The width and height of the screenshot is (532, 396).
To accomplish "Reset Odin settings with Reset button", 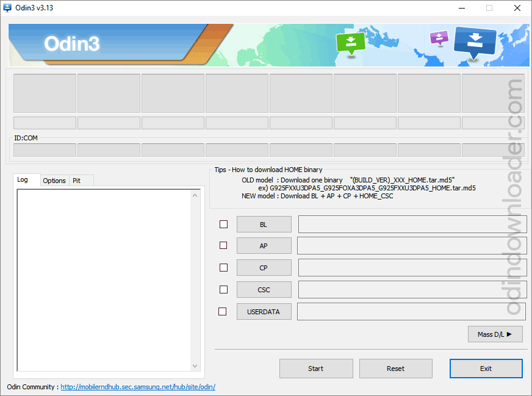I will click(x=395, y=369).
